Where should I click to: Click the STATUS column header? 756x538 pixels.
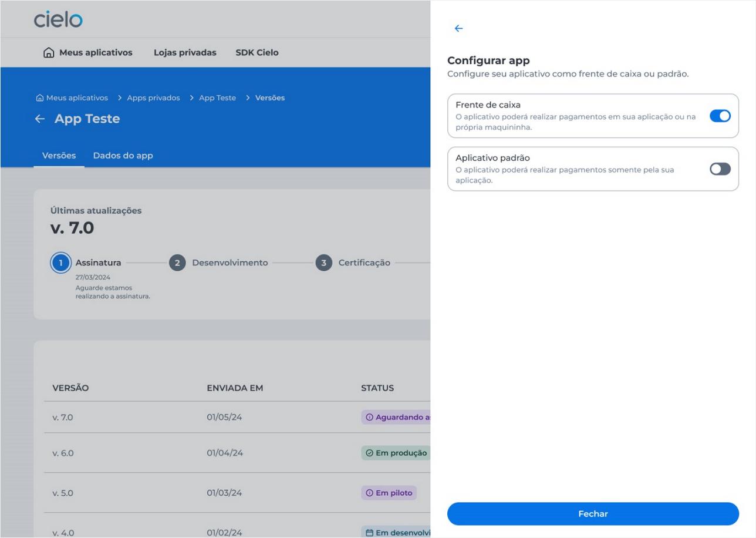(x=377, y=388)
